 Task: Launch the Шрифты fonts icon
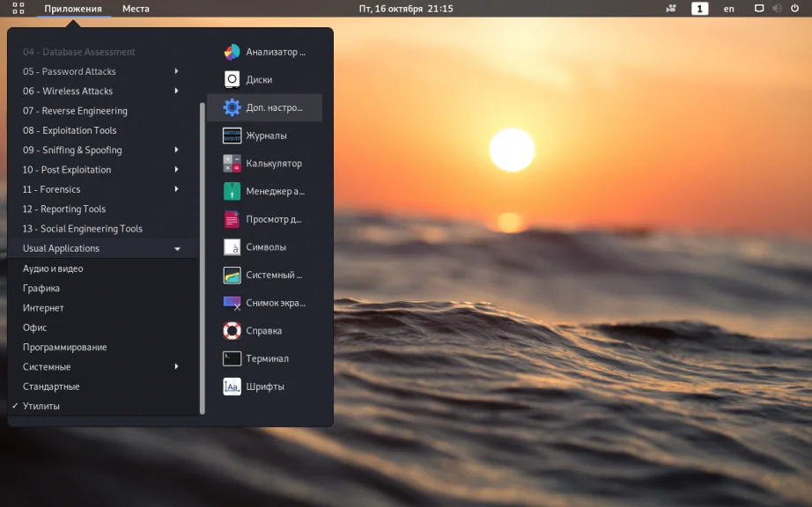(x=232, y=386)
